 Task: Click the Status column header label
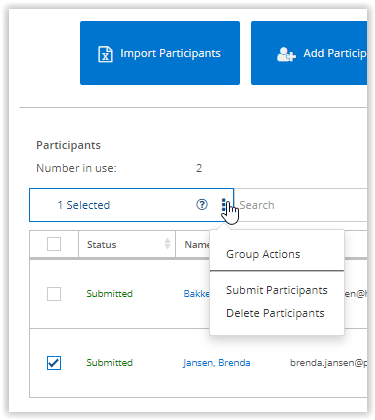coord(102,245)
